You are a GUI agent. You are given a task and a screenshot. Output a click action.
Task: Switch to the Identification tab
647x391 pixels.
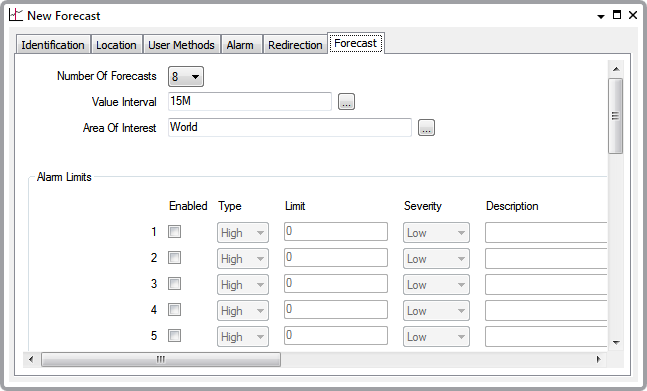[53, 45]
